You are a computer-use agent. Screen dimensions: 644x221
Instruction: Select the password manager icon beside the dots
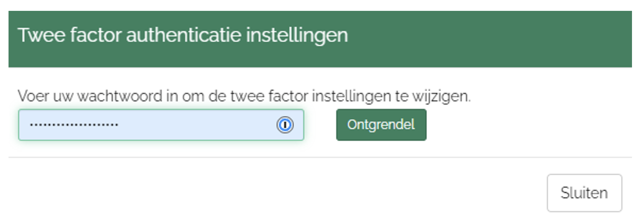[x=285, y=125]
